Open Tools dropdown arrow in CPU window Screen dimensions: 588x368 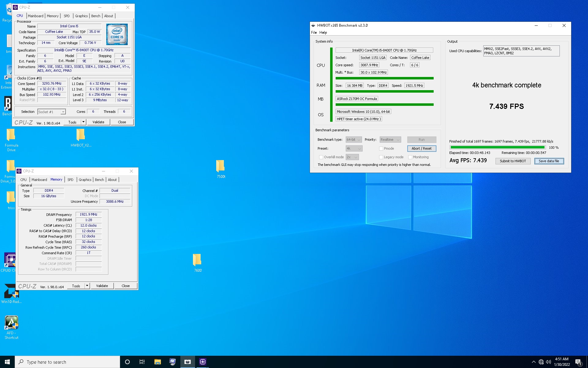83,122
